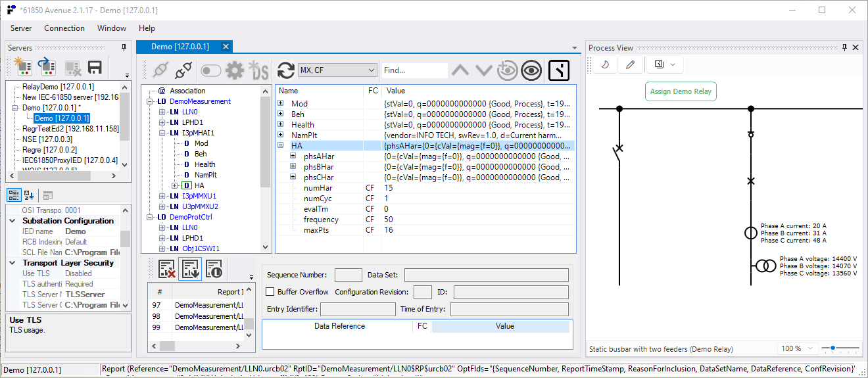Click the eye-with-plus watch icon

(x=507, y=70)
